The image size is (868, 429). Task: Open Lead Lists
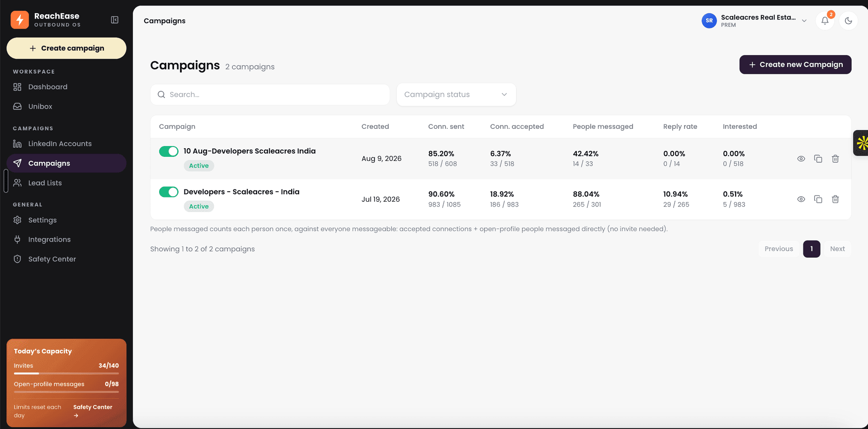tap(66, 183)
